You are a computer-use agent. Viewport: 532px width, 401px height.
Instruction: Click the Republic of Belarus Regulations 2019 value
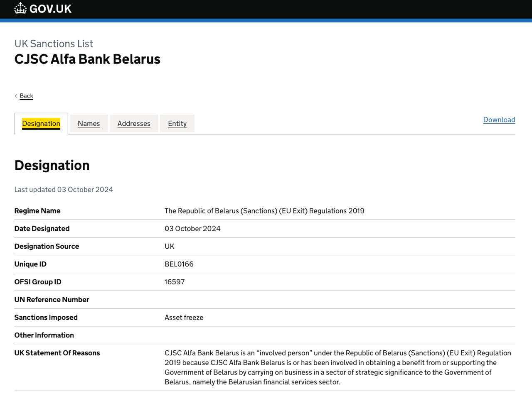tap(264, 211)
